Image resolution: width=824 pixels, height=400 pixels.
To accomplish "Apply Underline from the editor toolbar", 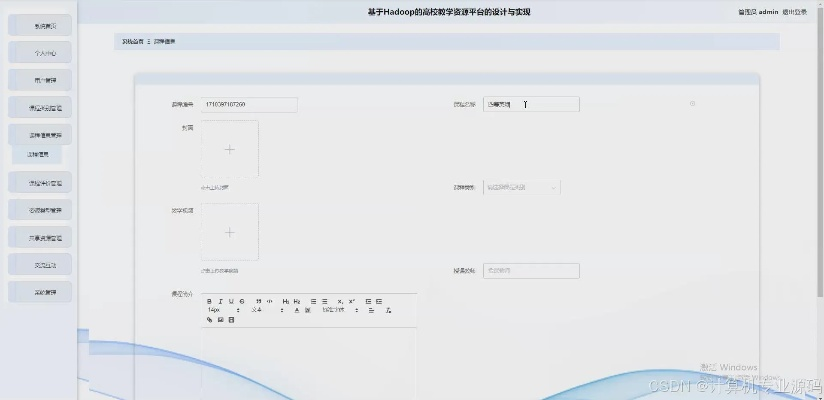I will pos(231,301).
